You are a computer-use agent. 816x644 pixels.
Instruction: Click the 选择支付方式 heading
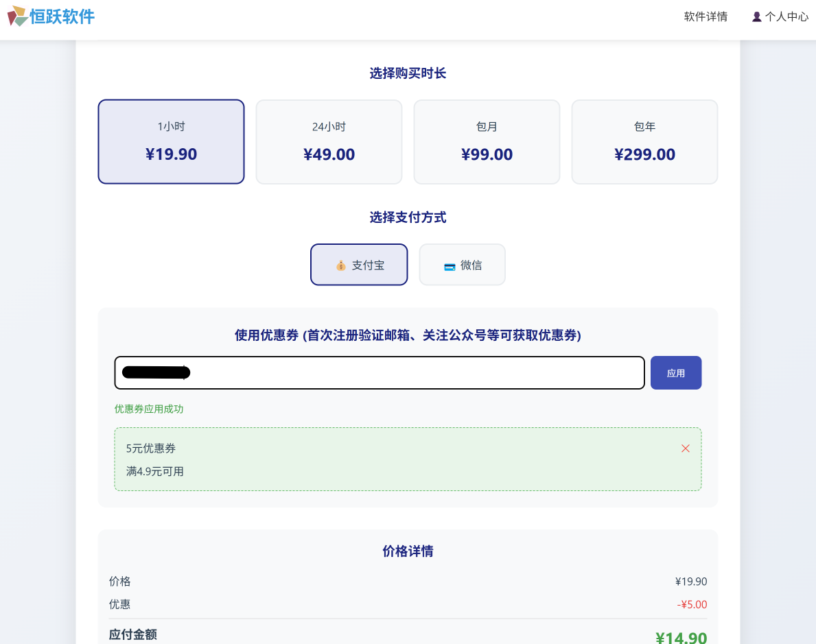[408, 217]
